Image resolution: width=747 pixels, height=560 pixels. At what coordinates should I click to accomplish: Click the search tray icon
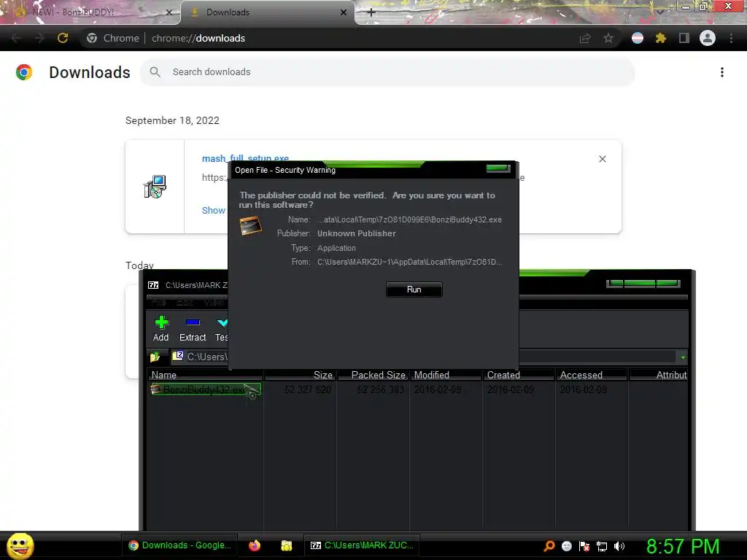tap(549, 545)
